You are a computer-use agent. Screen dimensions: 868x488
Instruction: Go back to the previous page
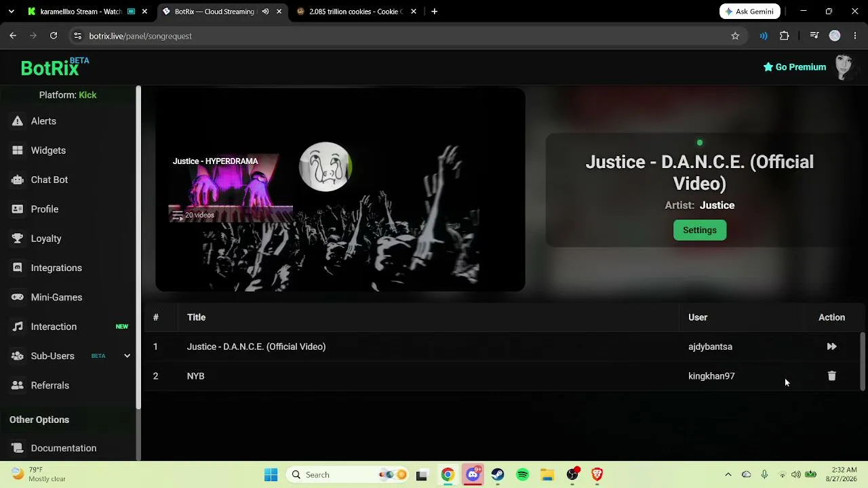[13, 36]
